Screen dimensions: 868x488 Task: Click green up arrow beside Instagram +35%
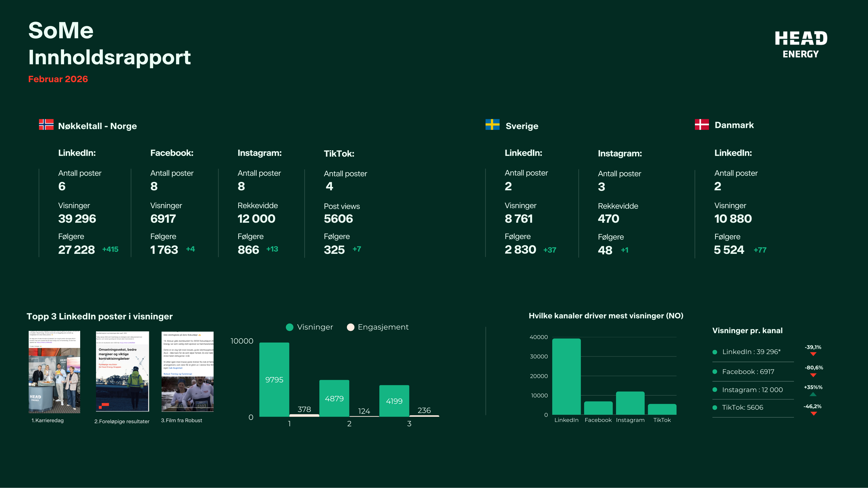[813, 394]
